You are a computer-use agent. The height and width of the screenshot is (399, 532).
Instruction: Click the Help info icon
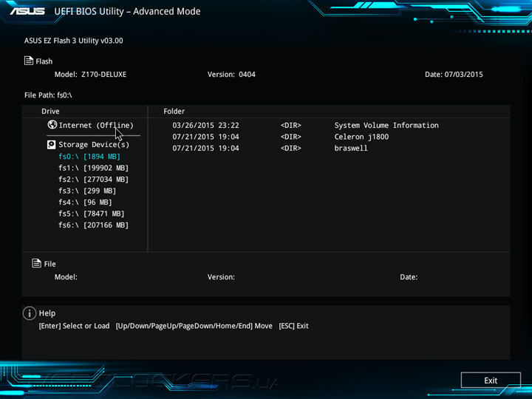(30, 313)
